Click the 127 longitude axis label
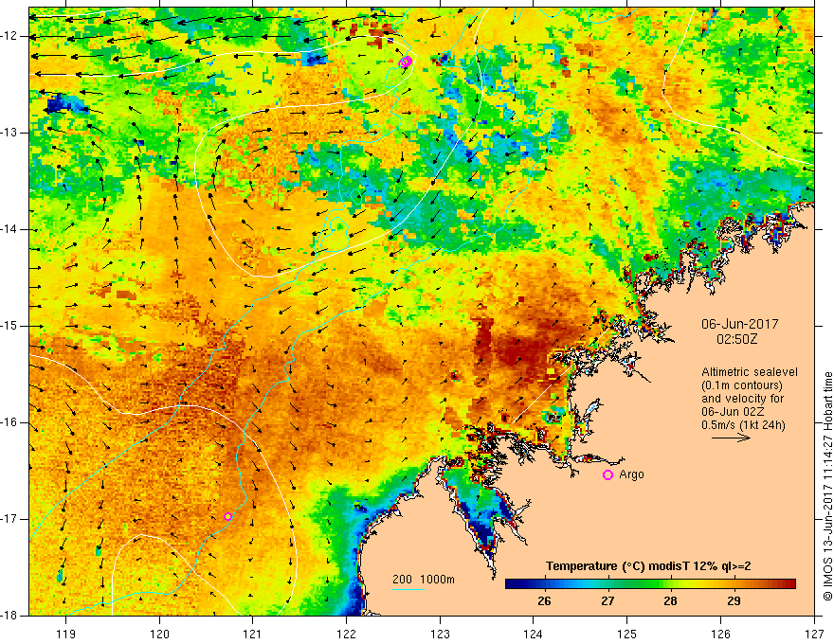 pos(814,634)
